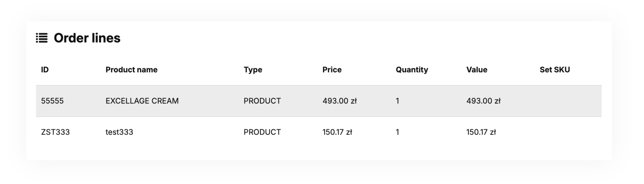The image size is (644, 184).
Task: Select order line ID 55555
Action: [x=52, y=101]
